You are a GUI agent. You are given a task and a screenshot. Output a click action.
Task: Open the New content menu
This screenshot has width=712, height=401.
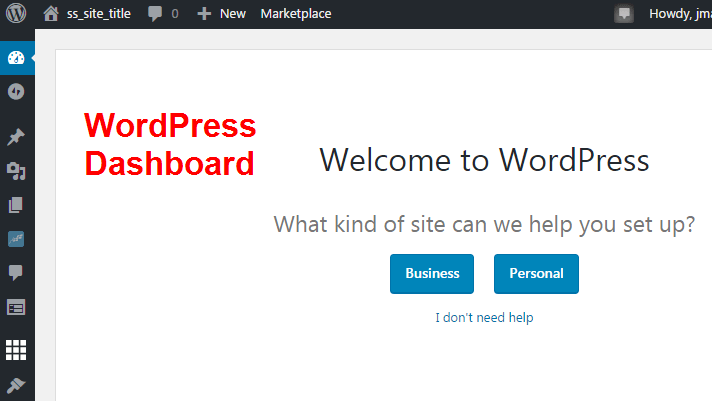[x=232, y=14]
